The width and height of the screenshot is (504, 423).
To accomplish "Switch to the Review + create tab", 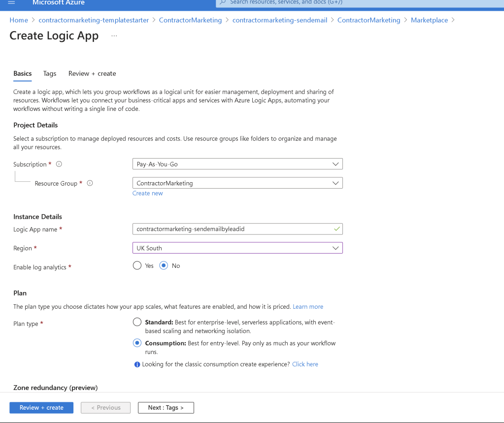I will [x=92, y=73].
